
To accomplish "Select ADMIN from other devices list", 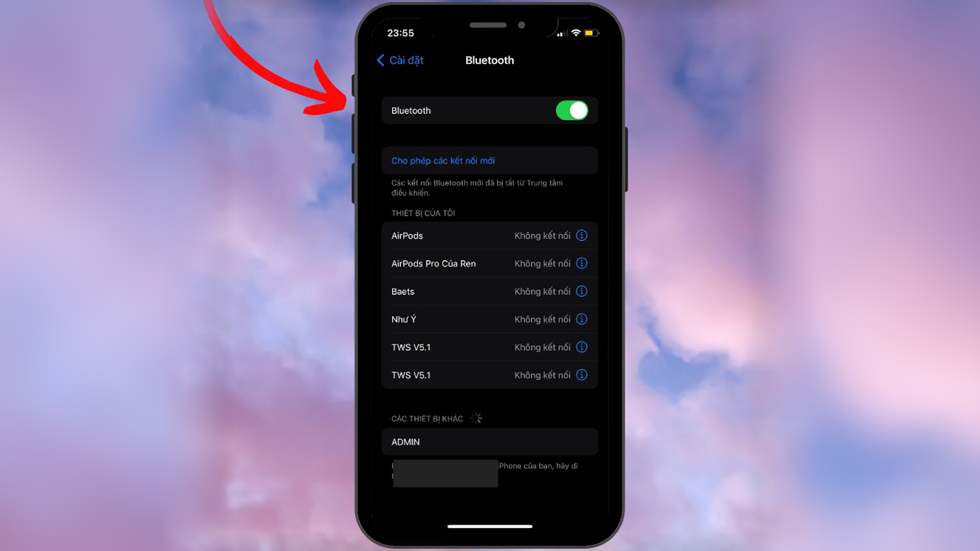I will click(x=489, y=441).
